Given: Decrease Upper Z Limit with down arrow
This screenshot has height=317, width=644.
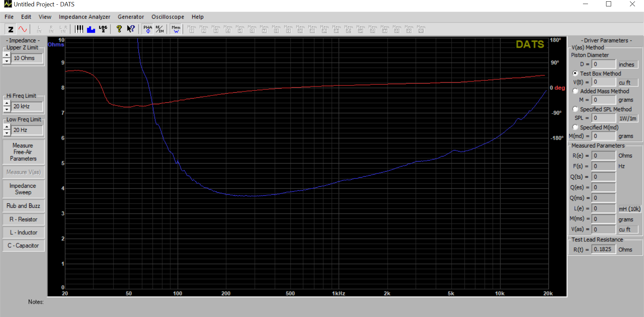Looking at the screenshot, I should 7,61.
